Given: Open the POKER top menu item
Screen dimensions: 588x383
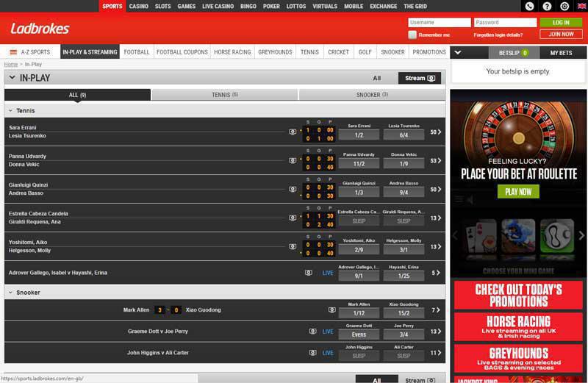Looking at the screenshot, I should click(x=271, y=7).
